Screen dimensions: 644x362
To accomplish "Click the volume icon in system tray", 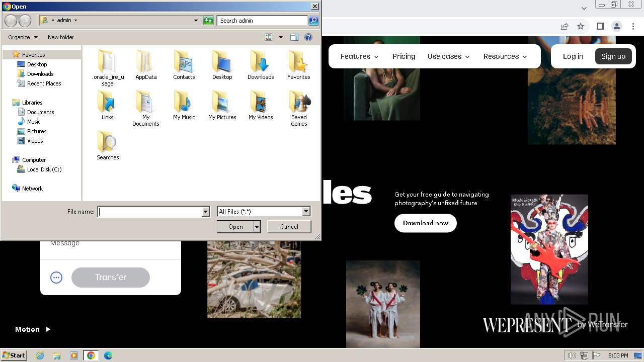I will [572, 355].
